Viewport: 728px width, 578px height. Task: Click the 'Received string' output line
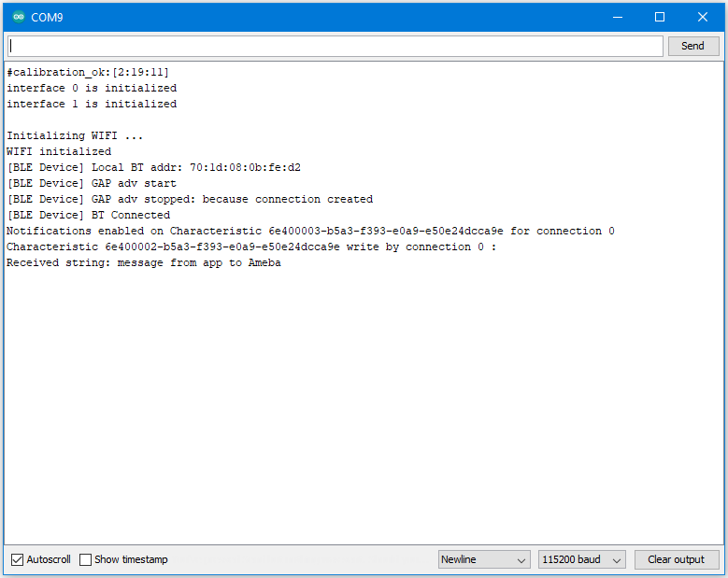click(x=144, y=262)
